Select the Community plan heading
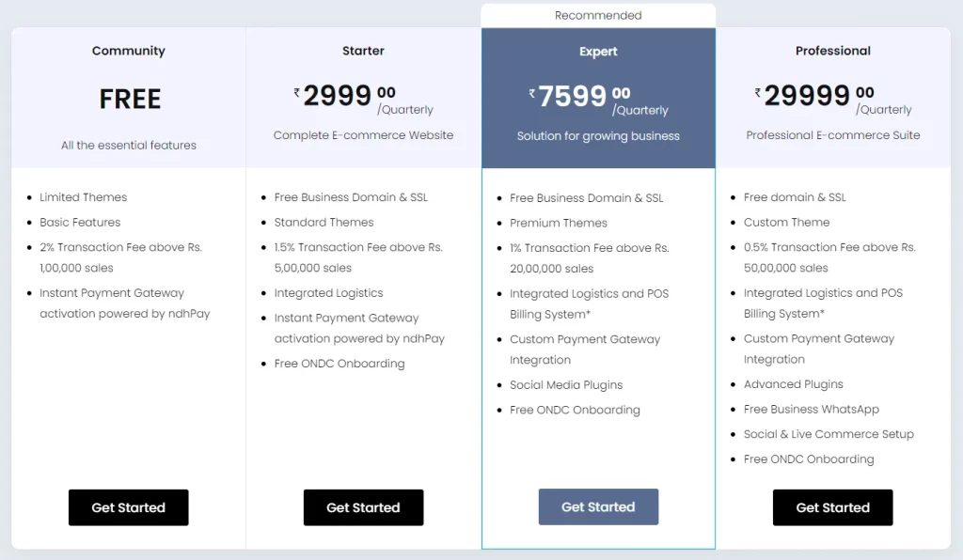This screenshot has height=560, width=963. 128,51
